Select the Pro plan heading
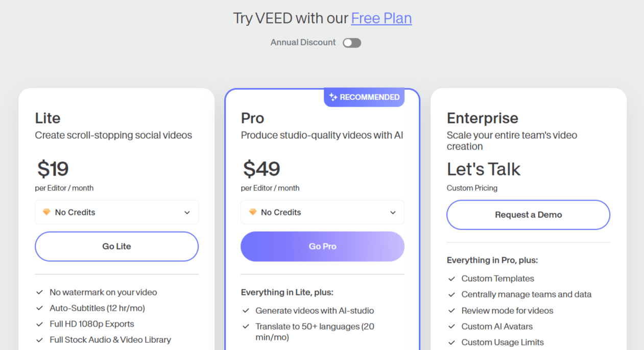 click(252, 118)
